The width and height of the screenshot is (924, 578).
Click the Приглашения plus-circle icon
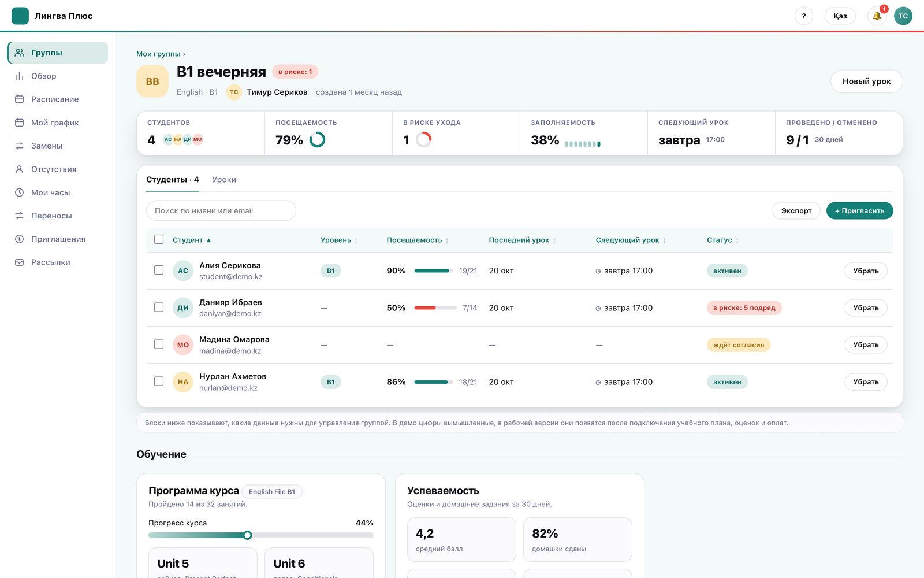19,239
